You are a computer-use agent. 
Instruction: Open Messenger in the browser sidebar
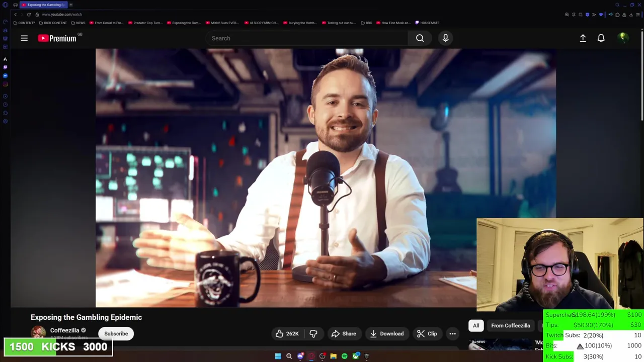click(5, 75)
